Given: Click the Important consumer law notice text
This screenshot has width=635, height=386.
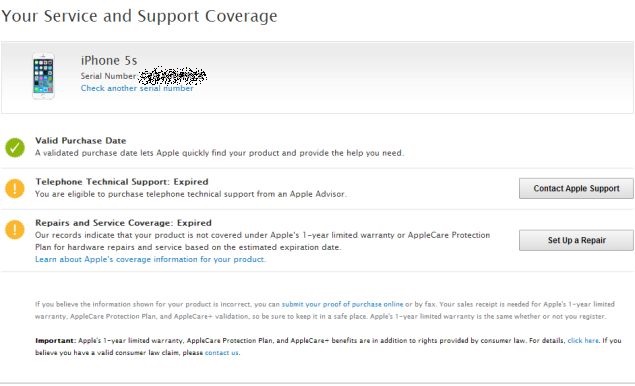Looking at the screenshot, I should [328, 347].
